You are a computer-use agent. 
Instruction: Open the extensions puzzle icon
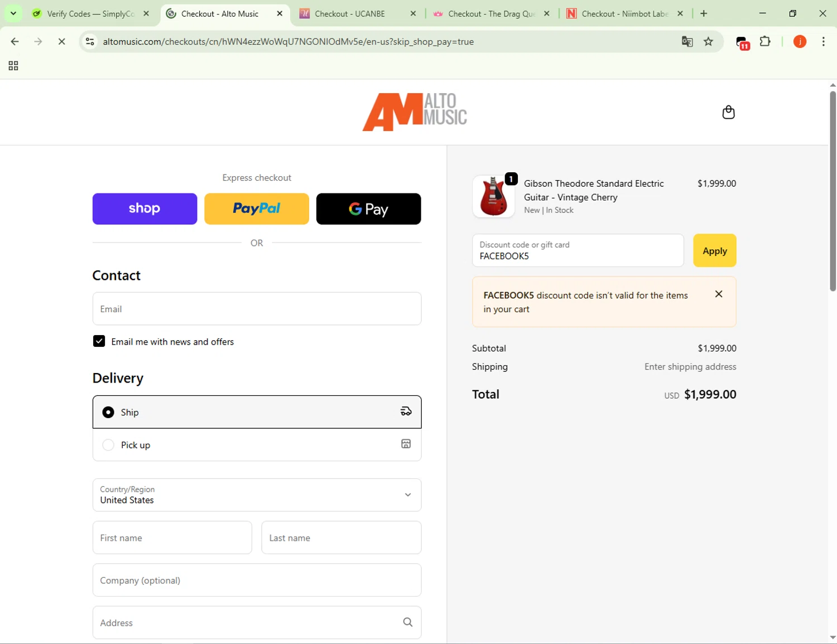765,41
